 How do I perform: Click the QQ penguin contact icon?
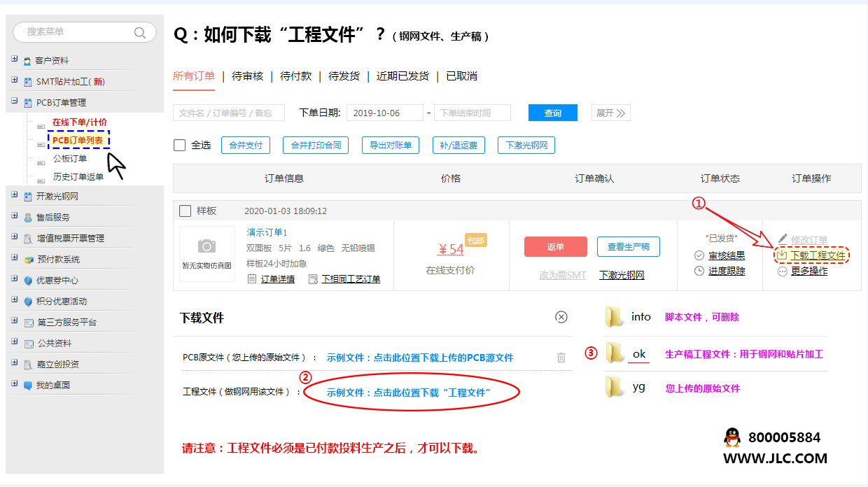click(x=731, y=438)
